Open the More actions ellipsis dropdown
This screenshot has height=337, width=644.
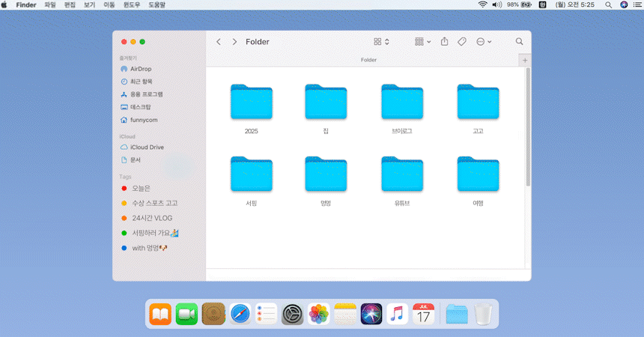484,42
